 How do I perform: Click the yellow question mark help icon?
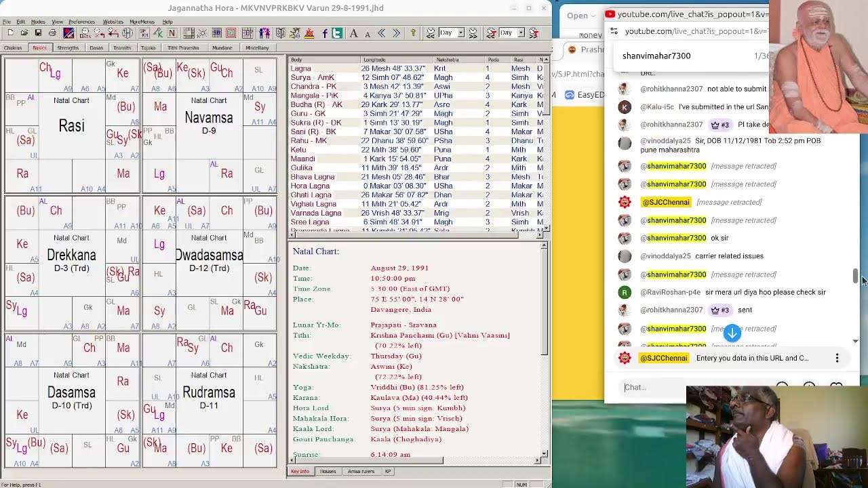pyautogui.click(x=414, y=33)
